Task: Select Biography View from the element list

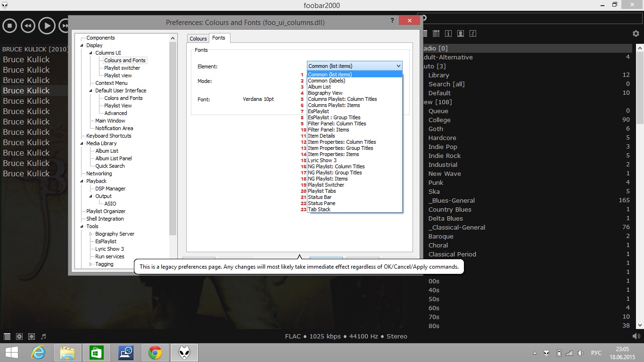Action: [355, 93]
